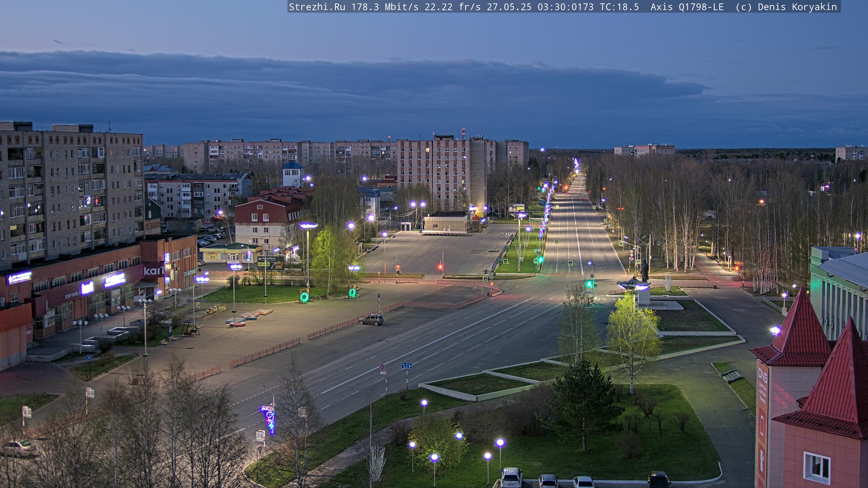Screen dimensions: 868x488
Task: Click the "TC:18.5" temperature reading
Action: (x=619, y=7)
